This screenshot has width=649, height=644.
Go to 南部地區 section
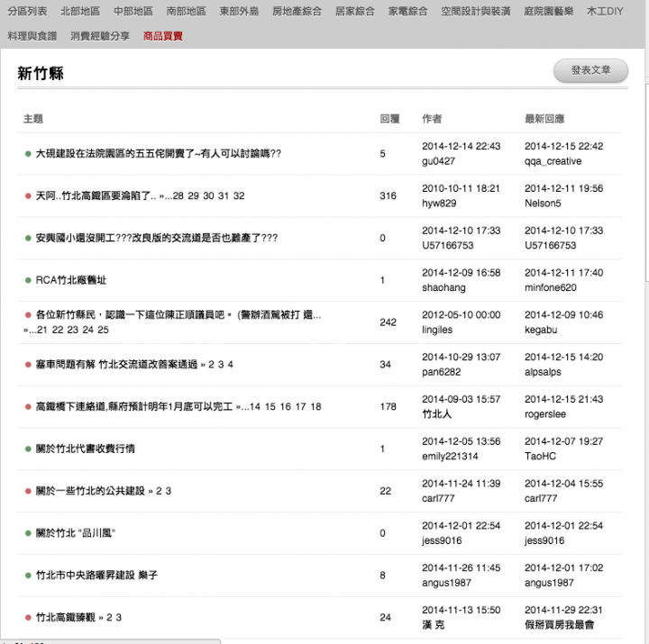pyautogui.click(x=187, y=11)
